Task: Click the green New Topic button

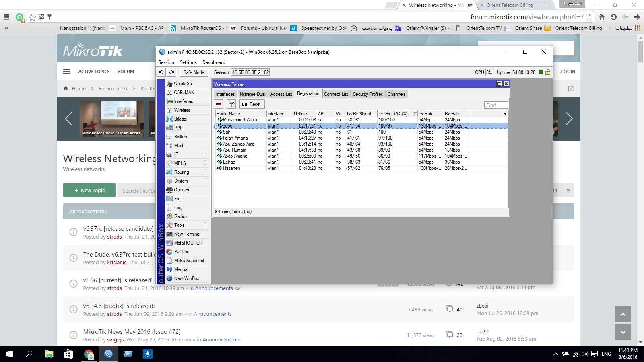Action: tap(89, 191)
